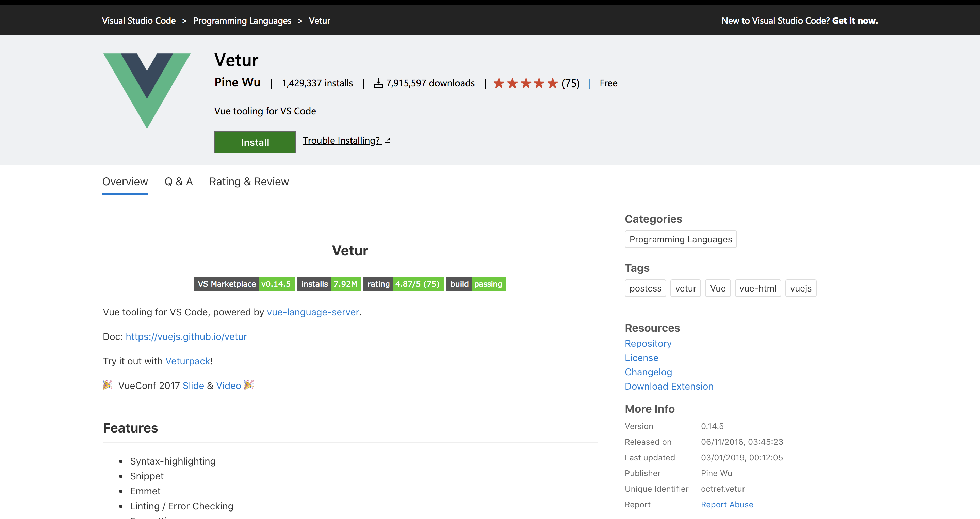Click the Report Abuse link

[726, 505]
